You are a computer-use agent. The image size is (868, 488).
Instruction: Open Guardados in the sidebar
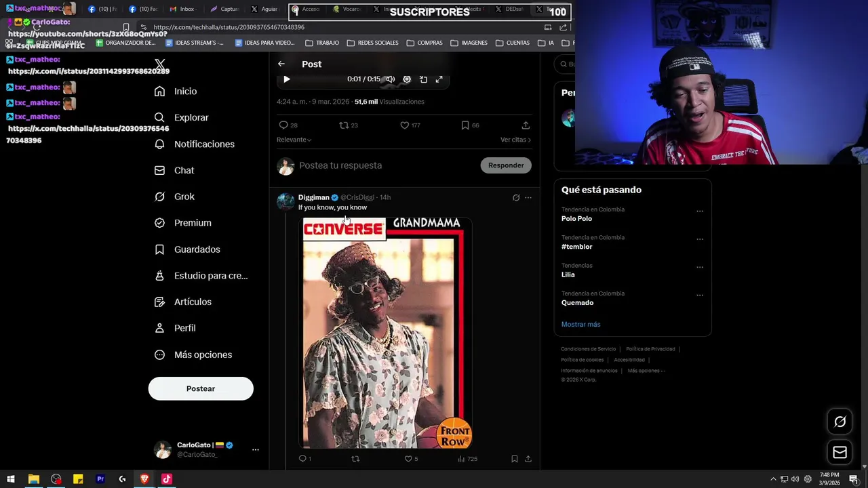[x=187, y=249]
